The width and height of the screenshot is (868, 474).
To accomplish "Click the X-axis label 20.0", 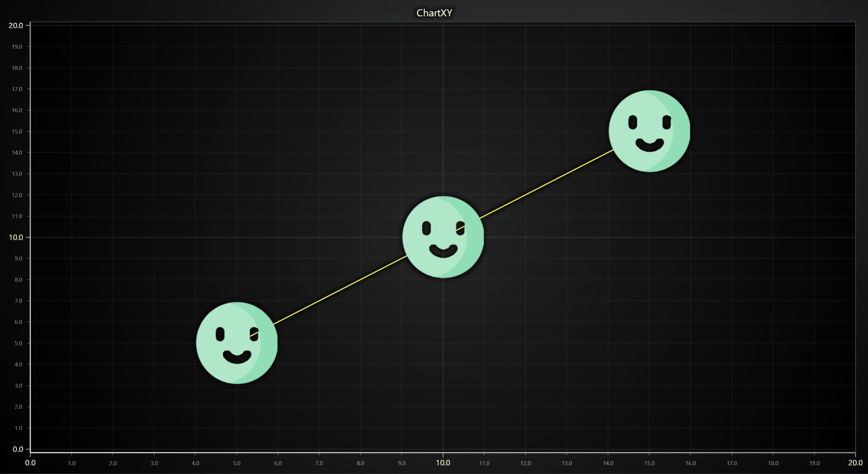I will coord(855,462).
